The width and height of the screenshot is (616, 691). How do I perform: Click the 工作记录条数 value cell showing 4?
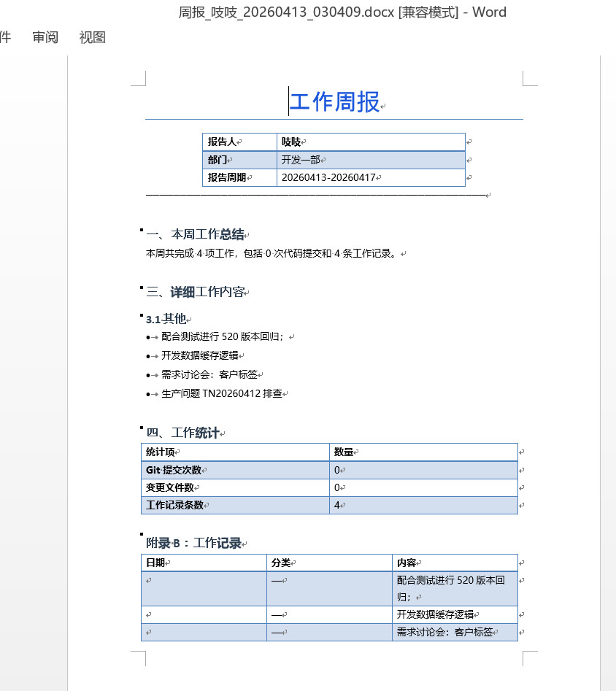423,506
